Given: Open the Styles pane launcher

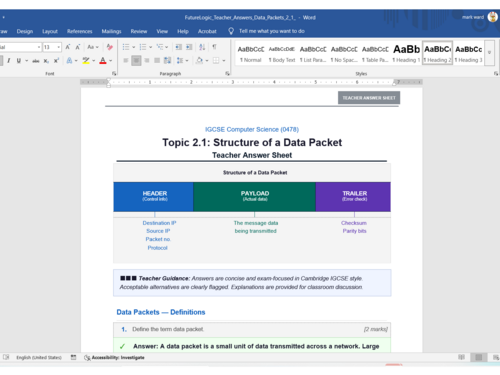Looking at the screenshot, I should (496, 73).
